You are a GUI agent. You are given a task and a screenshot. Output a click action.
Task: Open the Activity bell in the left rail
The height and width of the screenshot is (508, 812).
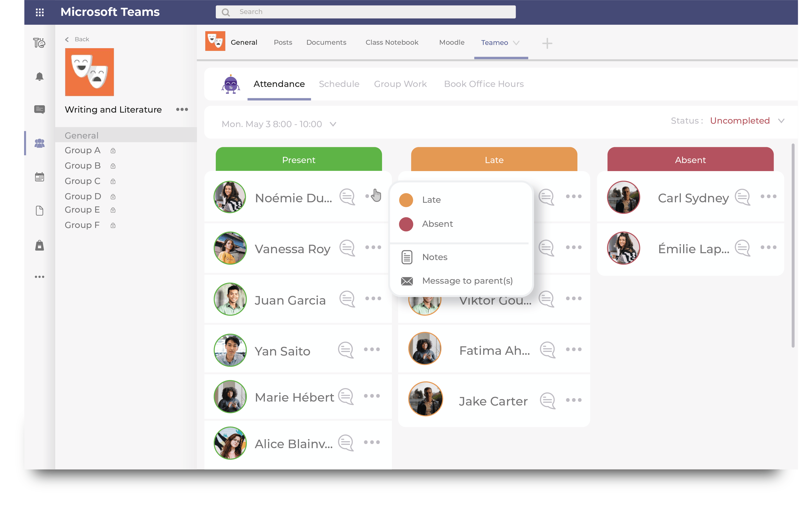[x=39, y=77]
